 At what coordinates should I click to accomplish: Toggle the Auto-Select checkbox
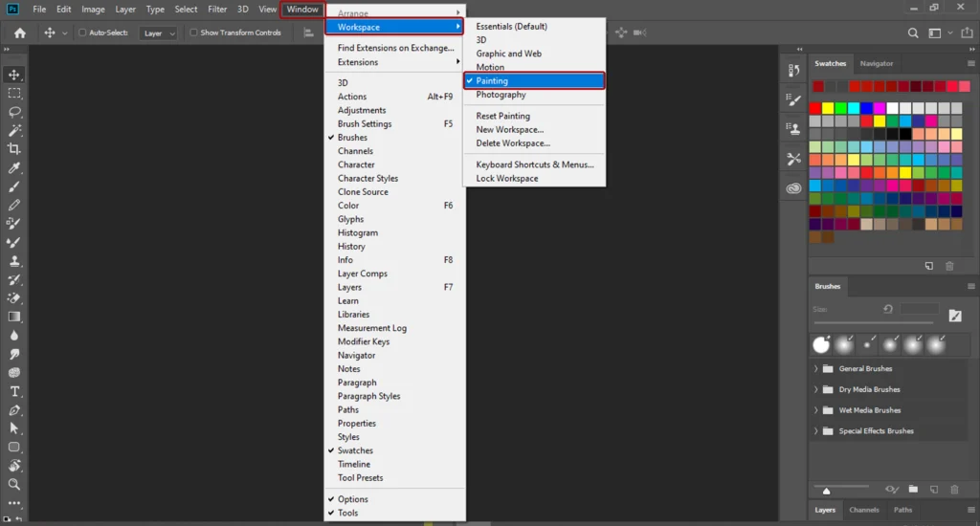[82, 33]
